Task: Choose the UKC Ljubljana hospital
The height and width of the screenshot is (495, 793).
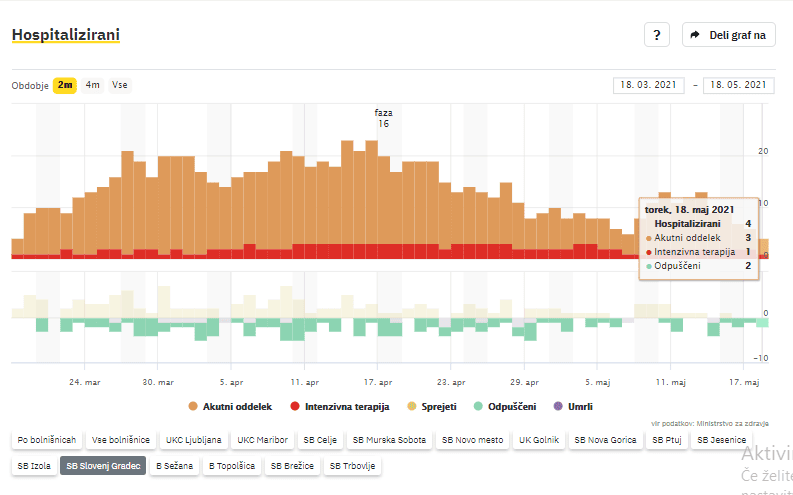Action: pos(193,440)
